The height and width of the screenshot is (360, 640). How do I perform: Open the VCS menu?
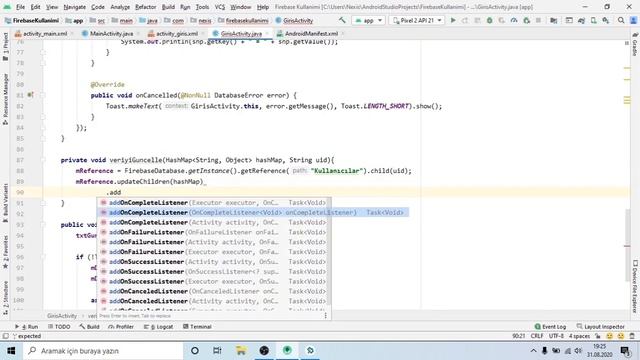coord(220,7)
